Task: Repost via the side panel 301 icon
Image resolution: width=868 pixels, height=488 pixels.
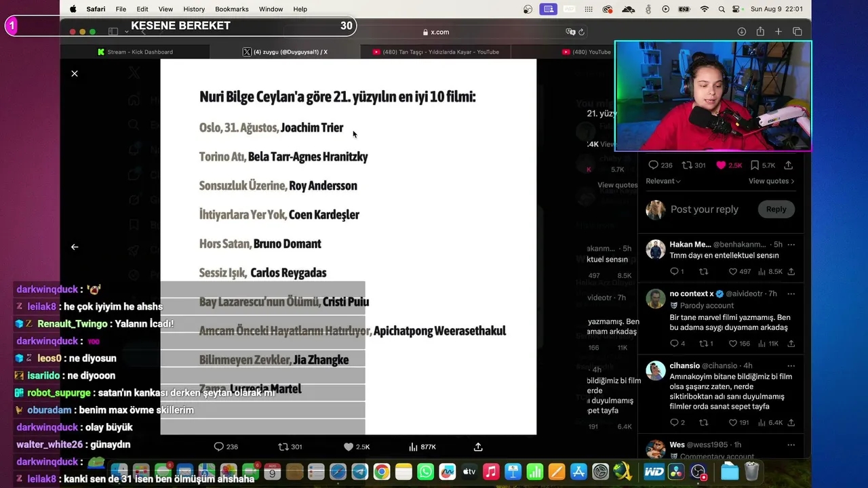Action: (686, 165)
